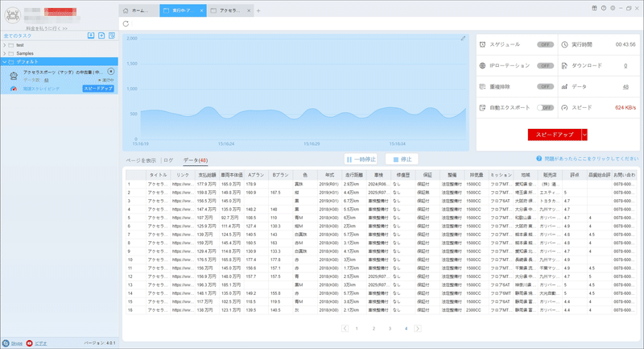
Task: Click the user avatar icon
Action: click(x=13, y=15)
